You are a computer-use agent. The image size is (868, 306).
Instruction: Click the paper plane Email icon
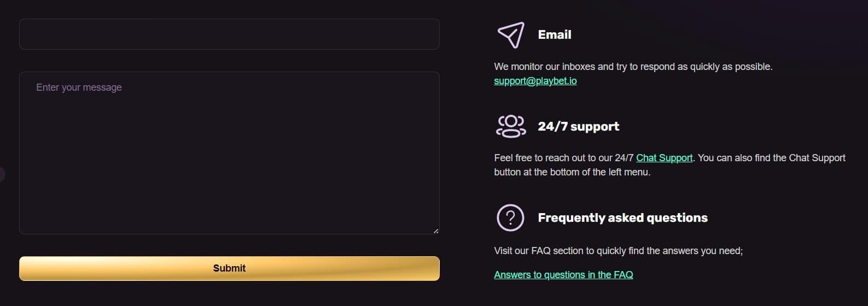point(511,35)
